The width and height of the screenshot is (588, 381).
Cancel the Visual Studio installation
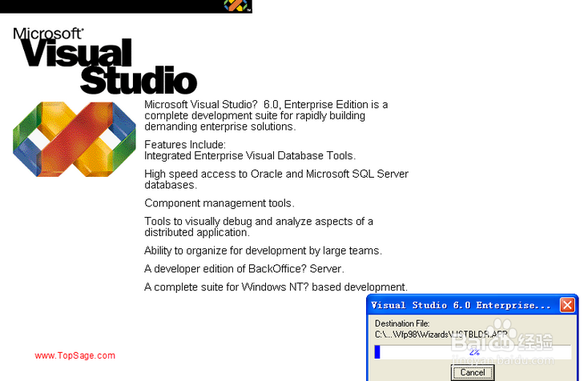[x=473, y=372]
